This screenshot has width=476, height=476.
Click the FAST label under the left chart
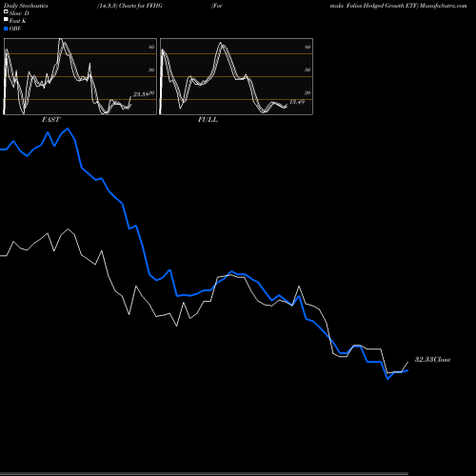[50, 120]
